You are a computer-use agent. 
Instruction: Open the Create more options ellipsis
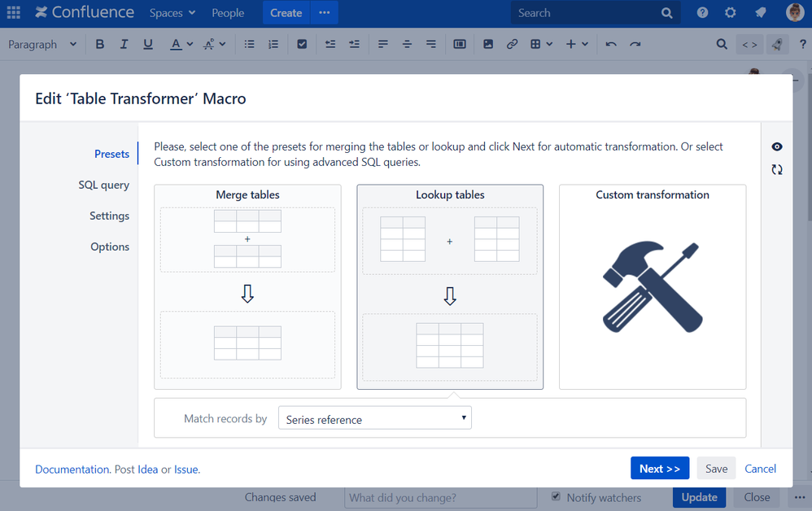pyautogui.click(x=324, y=12)
